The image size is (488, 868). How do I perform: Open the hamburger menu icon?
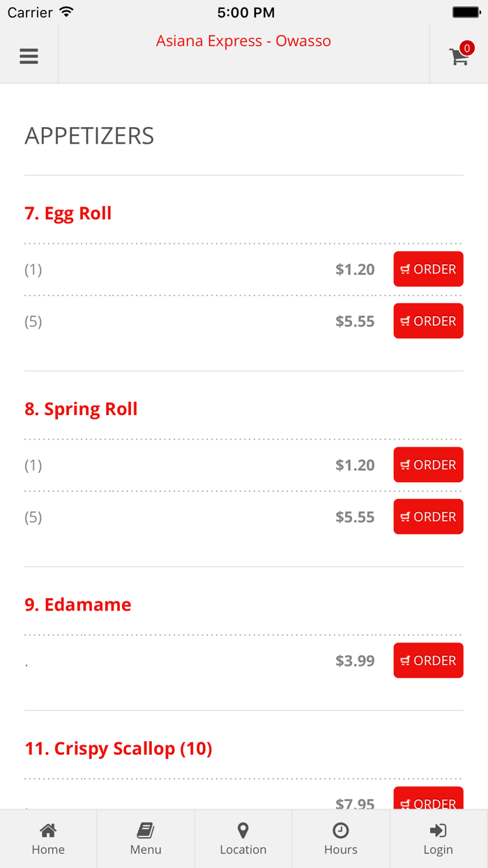point(29,56)
